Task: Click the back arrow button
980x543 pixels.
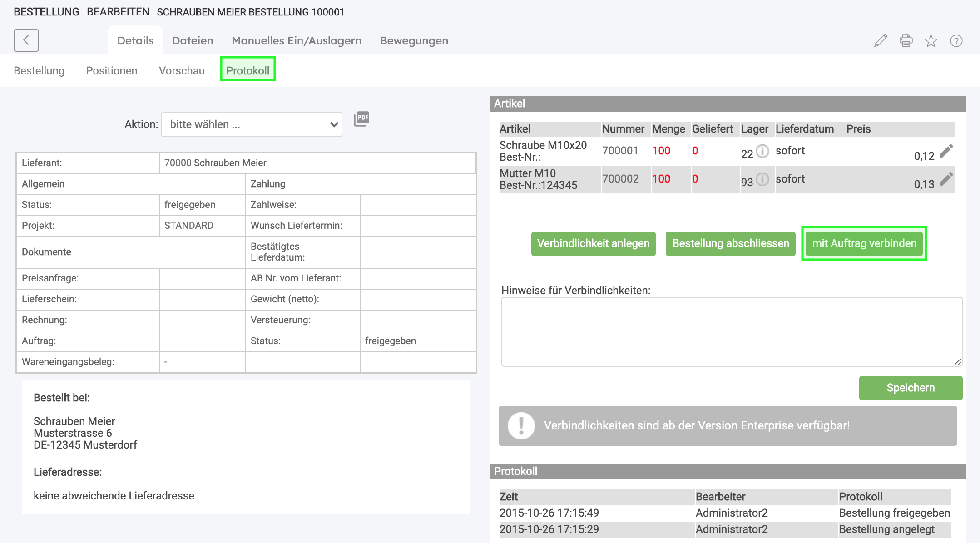Action: [x=26, y=40]
